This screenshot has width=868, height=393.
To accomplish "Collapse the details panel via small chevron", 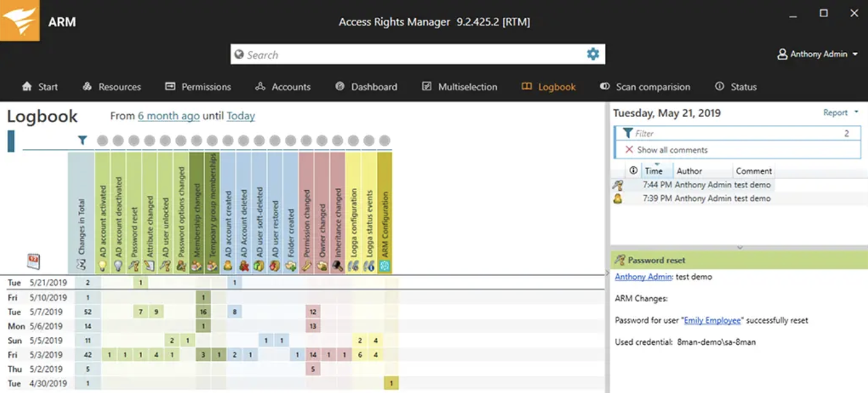I will click(x=739, y=247).
